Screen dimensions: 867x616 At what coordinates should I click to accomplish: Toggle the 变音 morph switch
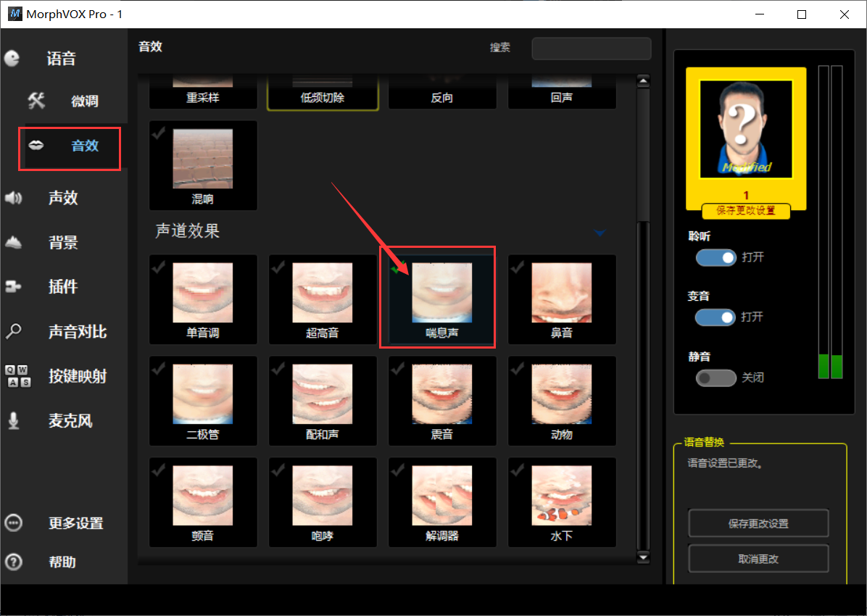point(715,317)
